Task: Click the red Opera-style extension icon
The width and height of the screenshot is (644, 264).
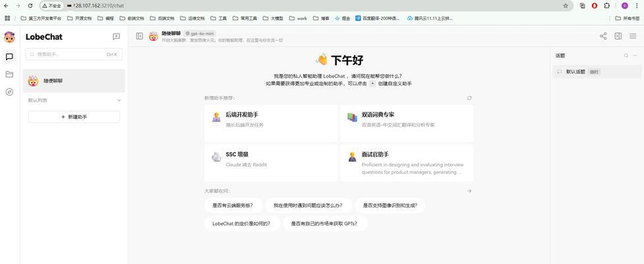Action: pos(595,6)
